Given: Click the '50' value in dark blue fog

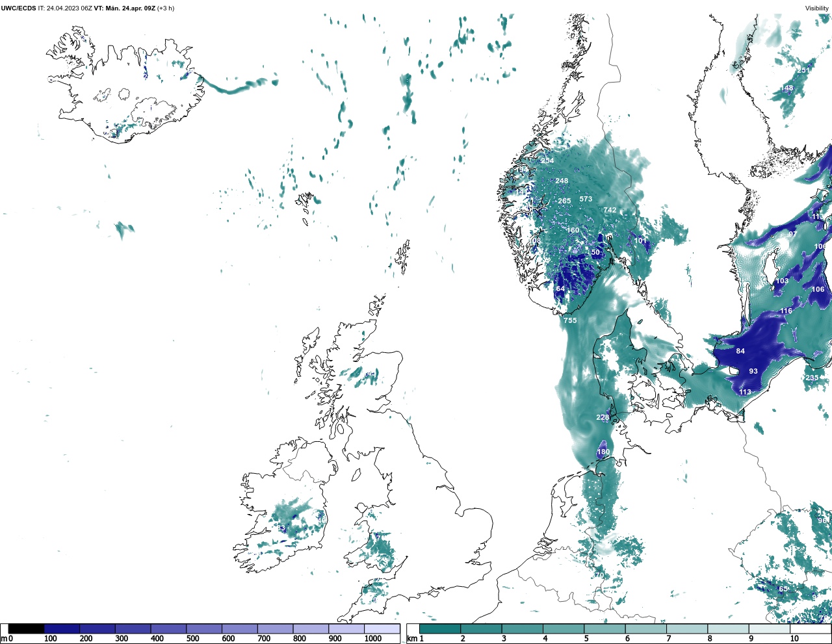Looking at the screenshot, I should [x=595, y=252].
